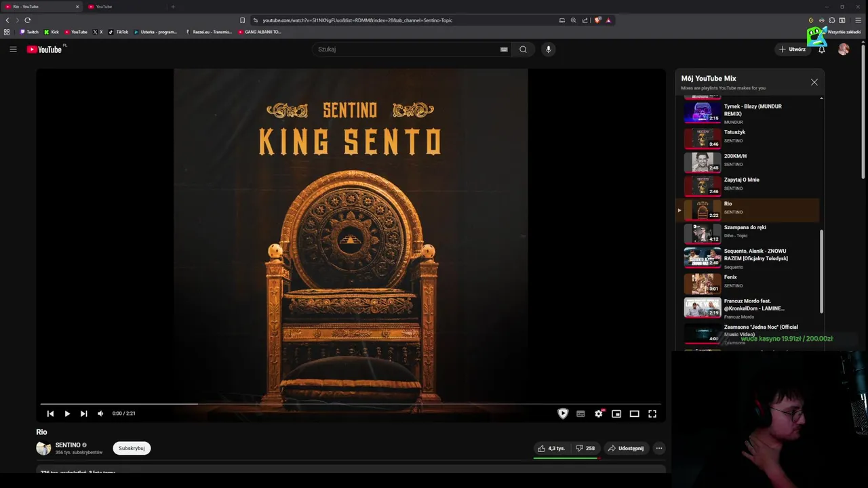Enter fullscreen video mode
Image resolution: width=868 pixels, height=488 pixels.
point(652,413)
